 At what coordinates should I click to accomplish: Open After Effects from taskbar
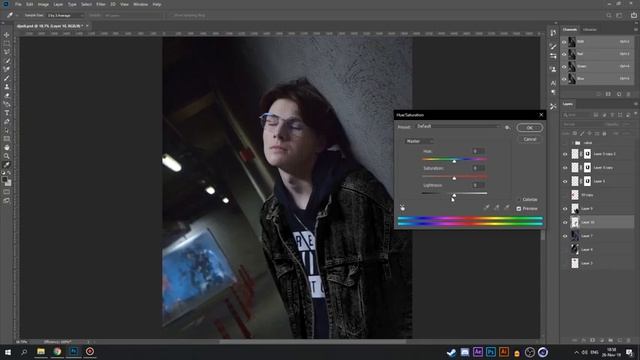click(x=478, y=352)
